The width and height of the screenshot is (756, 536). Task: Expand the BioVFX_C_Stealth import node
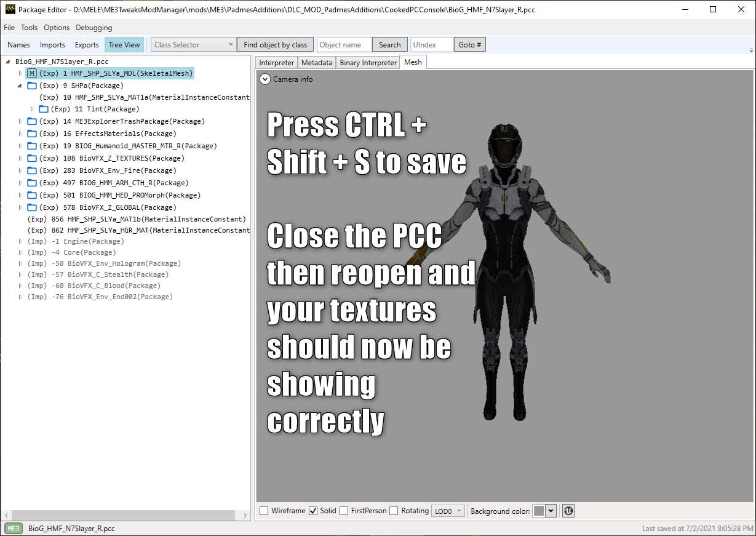[x=20, y=274]
